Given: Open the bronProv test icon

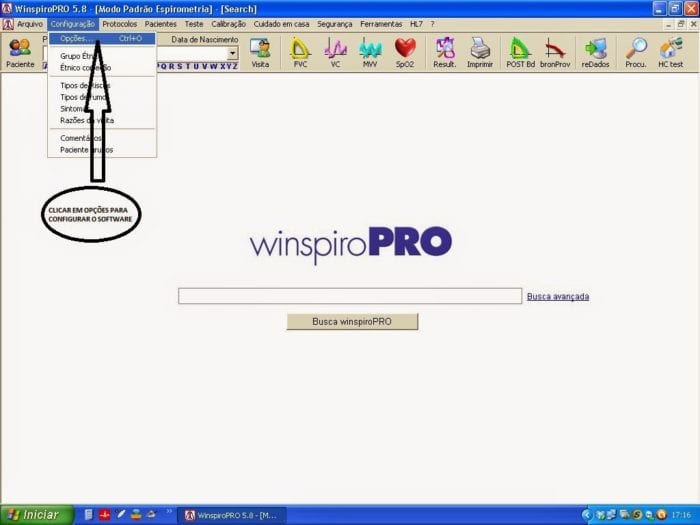Looking at the screenshot, I should (x=555, y=53).
